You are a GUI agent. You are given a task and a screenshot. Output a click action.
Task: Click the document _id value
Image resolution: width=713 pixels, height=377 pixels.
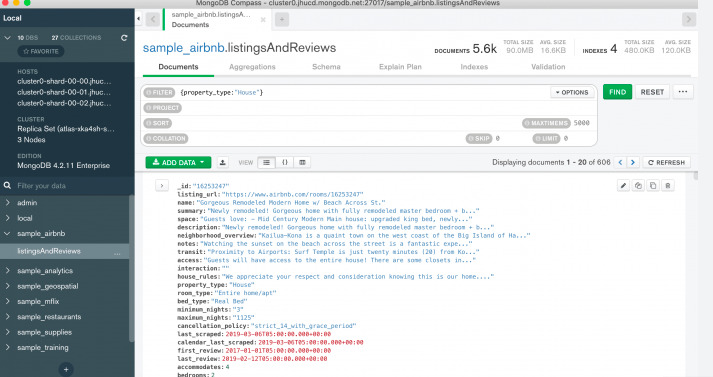coord(211,186)
